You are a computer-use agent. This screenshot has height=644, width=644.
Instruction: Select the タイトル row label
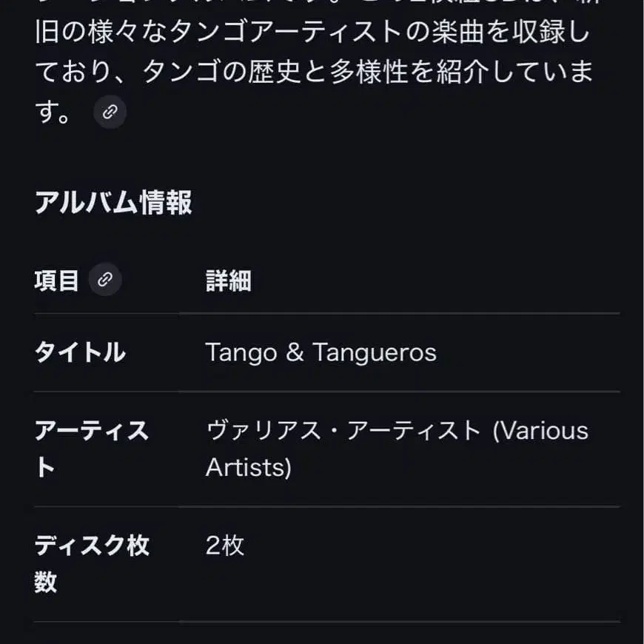80,352
